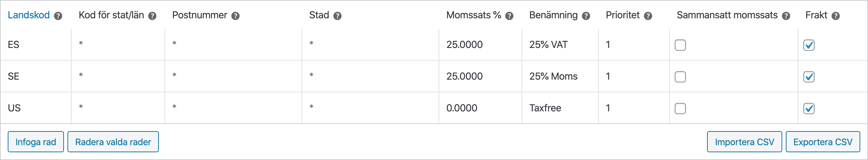Click the help icon next to Landskod
The width and height of the screenshot is (868, 160).
tap(58, 16)
